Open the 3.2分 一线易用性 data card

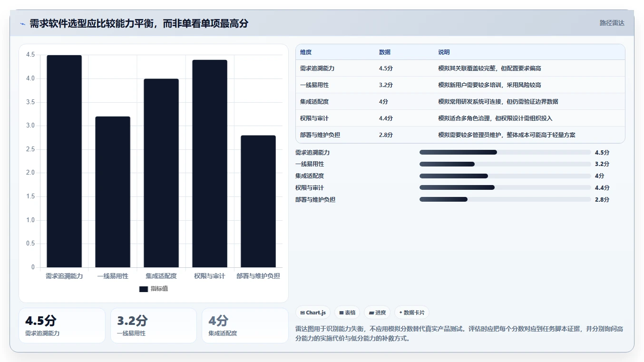pyautogui.click(x=154, y=325)
